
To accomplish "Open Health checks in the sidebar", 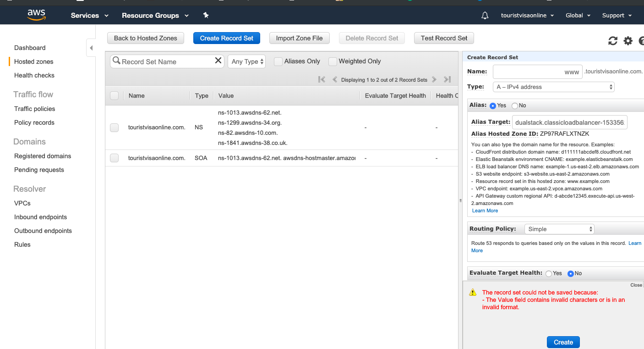I will 34,75.
